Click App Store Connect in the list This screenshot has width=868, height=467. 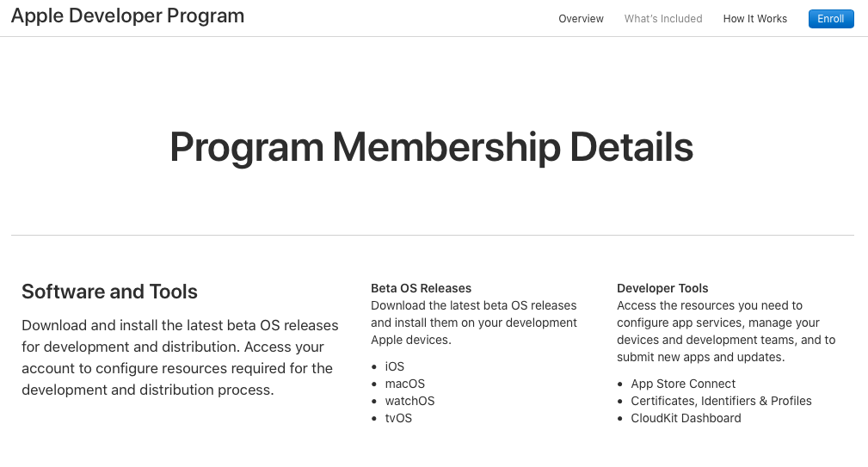683,384
